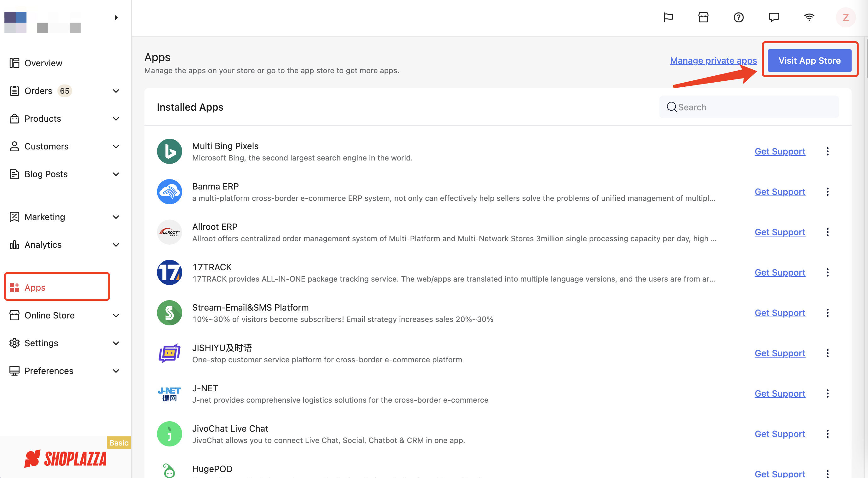Collapse sidebar with the triangle arrow
The image size is (868, 478).
coord(116,18)
